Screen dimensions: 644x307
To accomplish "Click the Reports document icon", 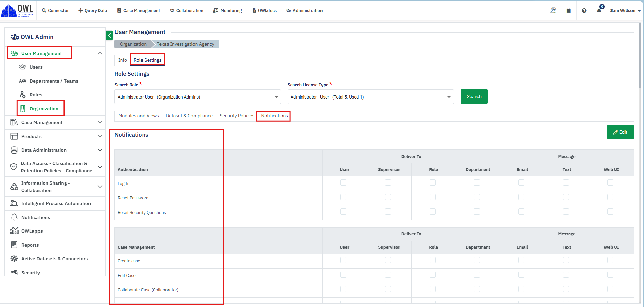I will (14, 245).
